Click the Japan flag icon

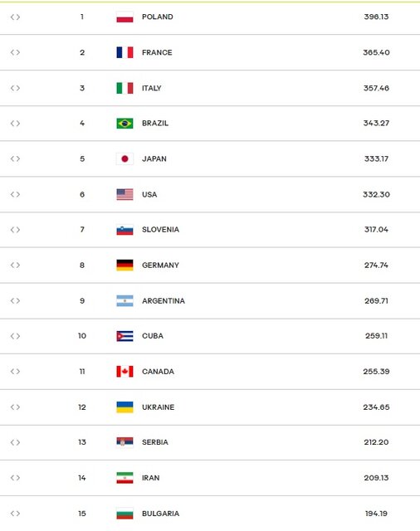click(125, 158)
